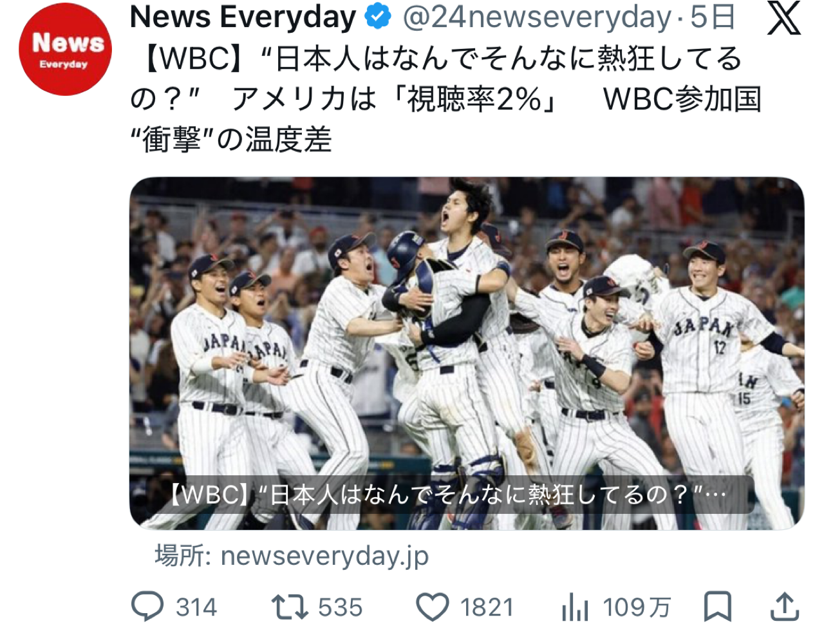Click the reply speech bubble icon

(x=147, y=607)
